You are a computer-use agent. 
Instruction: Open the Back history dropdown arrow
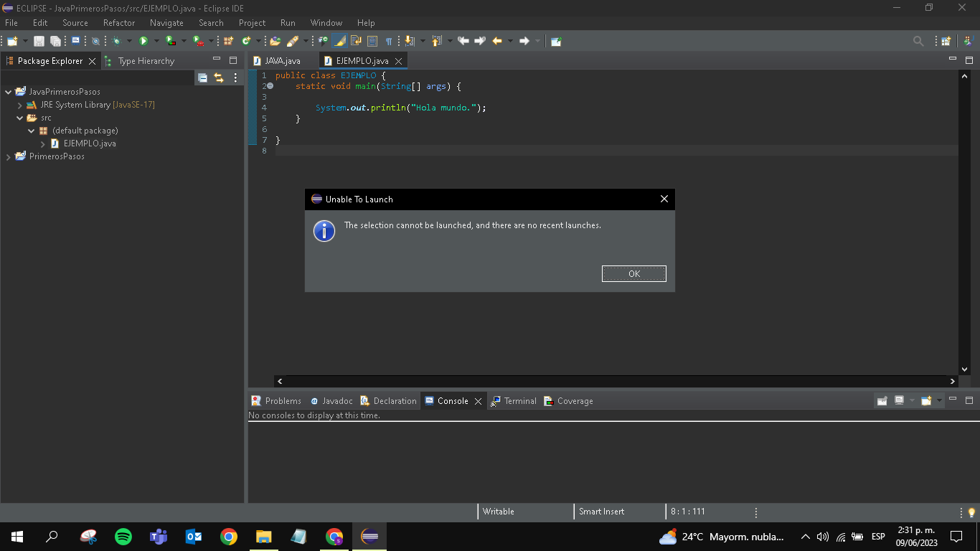click(510, 41)
